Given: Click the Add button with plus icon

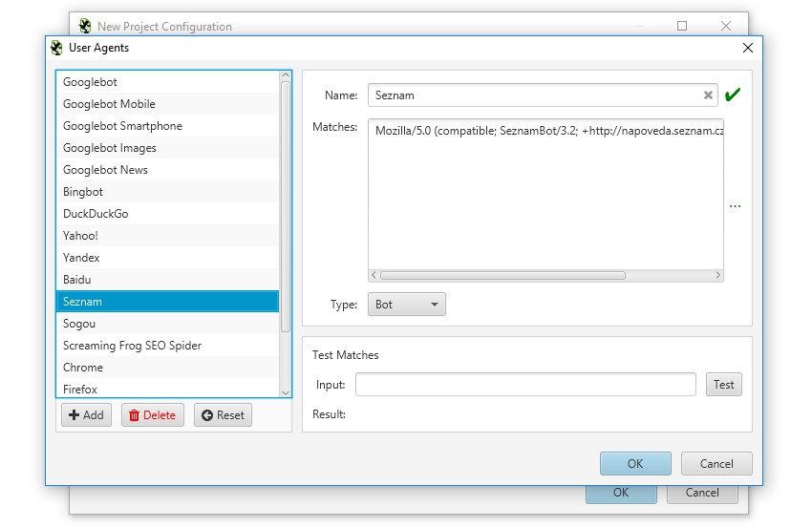Looking at the screenshot, I should (x=87, y=415).
